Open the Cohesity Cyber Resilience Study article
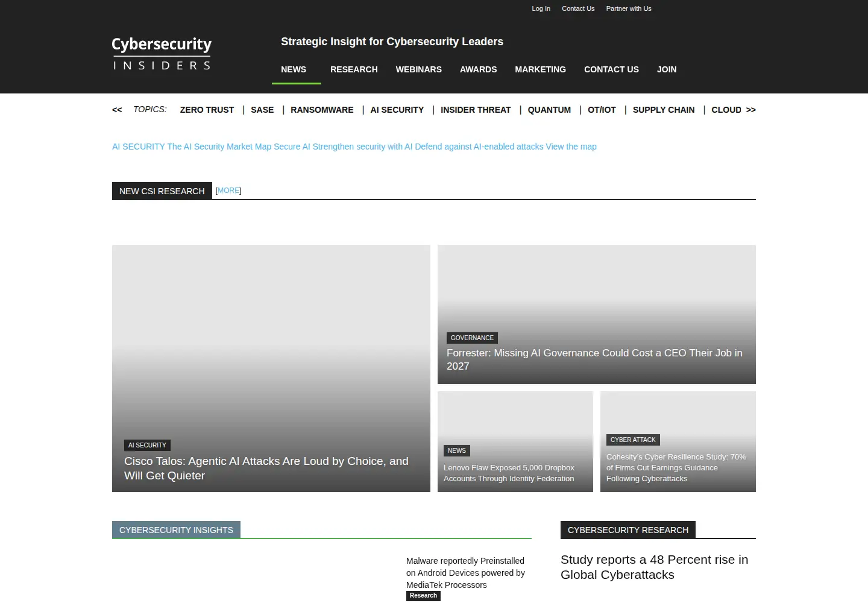 pyautogui.click(x=676, y=468)
